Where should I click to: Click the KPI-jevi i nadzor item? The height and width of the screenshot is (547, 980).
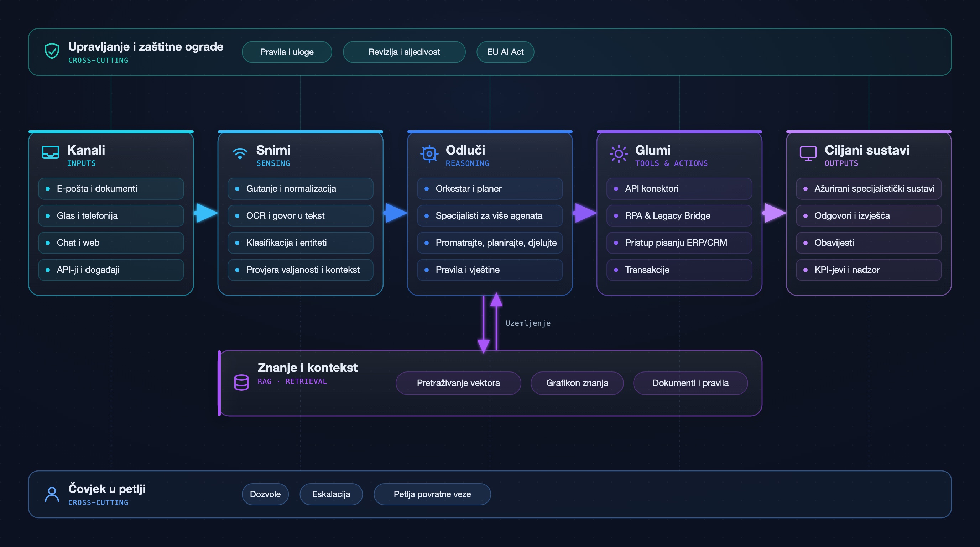pos(869,269)
